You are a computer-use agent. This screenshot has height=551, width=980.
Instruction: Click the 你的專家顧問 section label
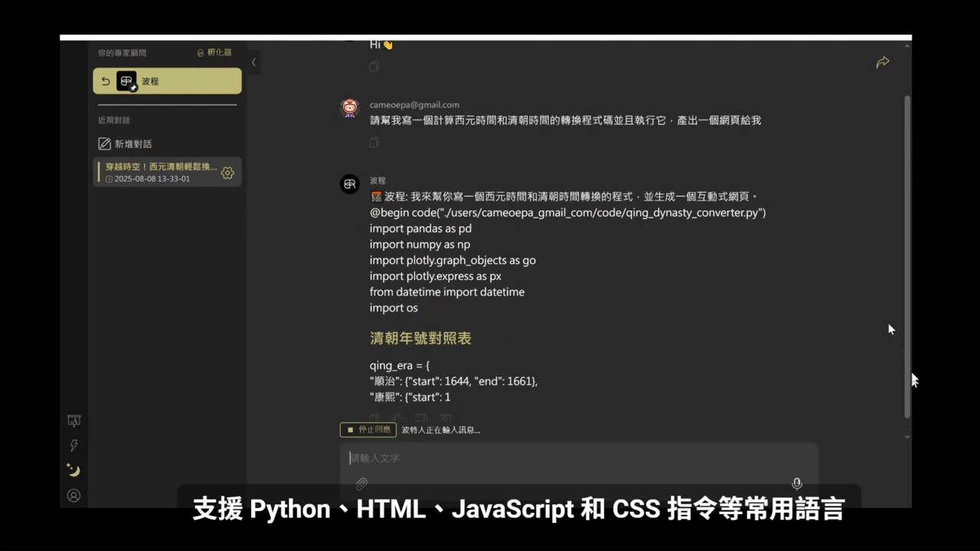pos(122,53)
